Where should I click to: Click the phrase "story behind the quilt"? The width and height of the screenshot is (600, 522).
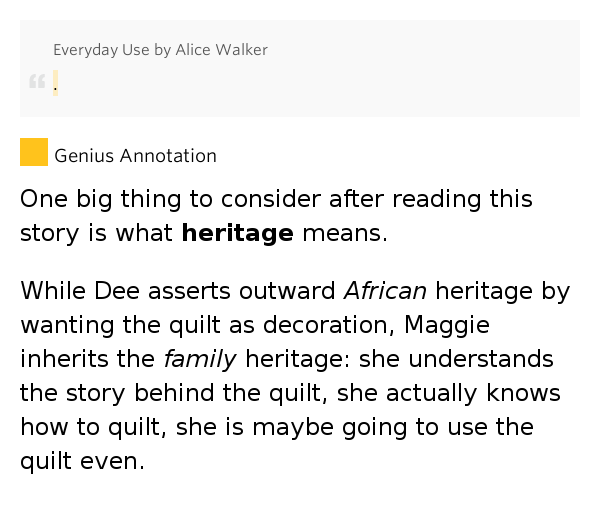pyautogui.click(x=194, y=393)
